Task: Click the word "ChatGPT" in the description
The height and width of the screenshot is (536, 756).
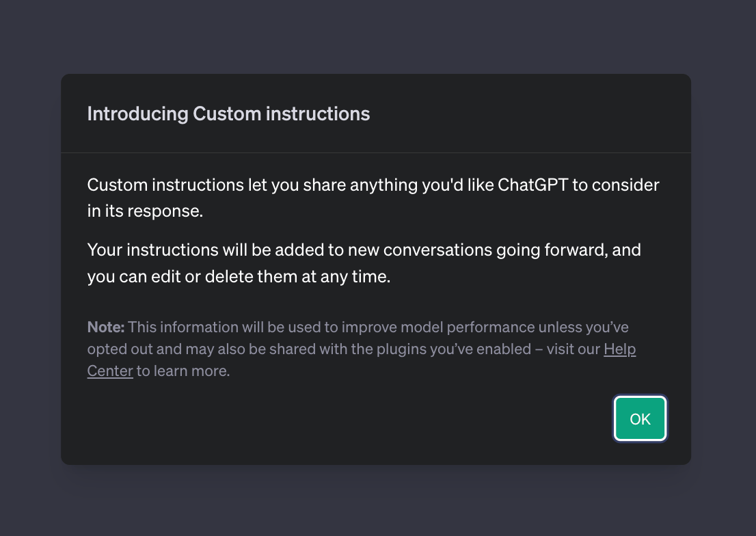Action: click(533, 185)
